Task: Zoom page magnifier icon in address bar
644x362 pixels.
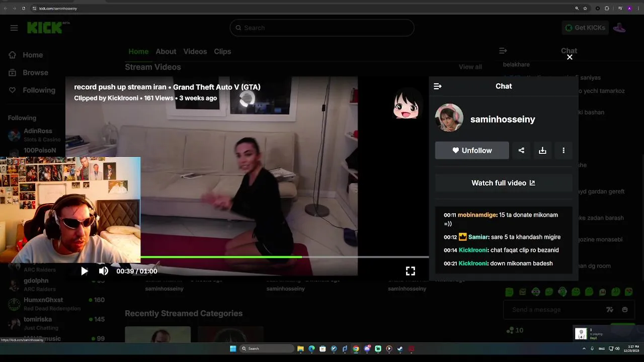Action: 577,8
